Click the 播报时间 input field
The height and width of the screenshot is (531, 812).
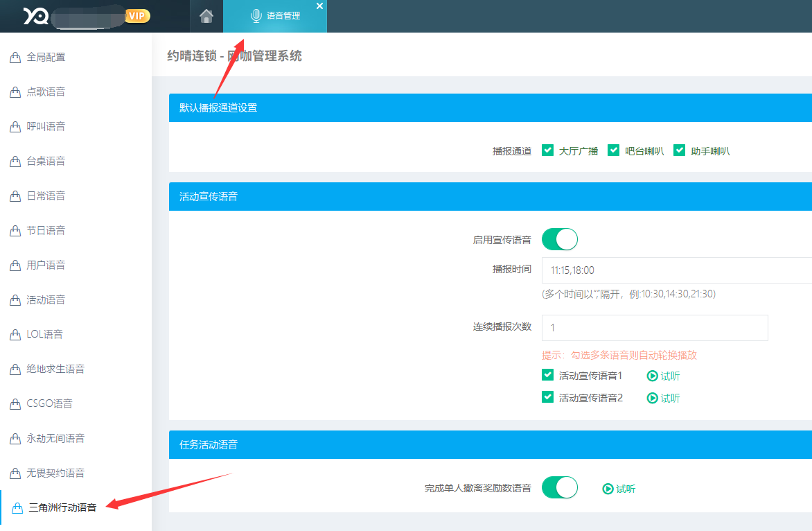pyautogui.click(x=677, y=270)
